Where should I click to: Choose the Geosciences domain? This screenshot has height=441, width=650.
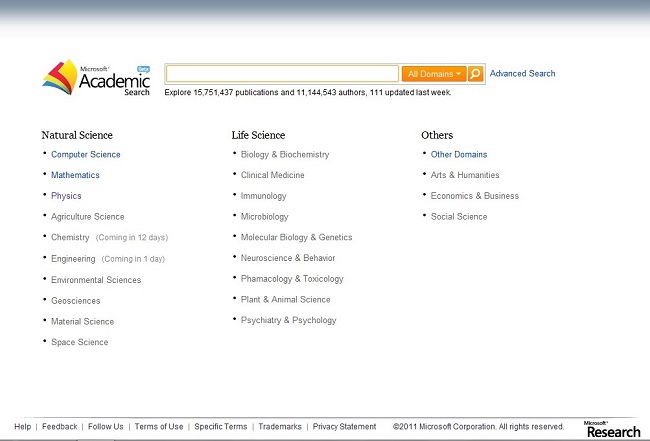(x=75, y=300)
